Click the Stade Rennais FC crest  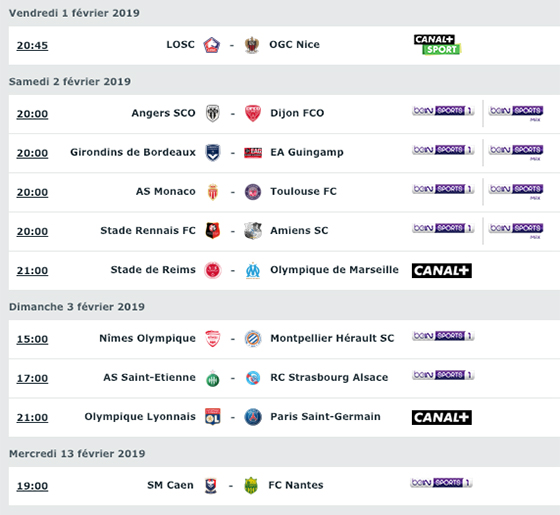click(213, 231)
